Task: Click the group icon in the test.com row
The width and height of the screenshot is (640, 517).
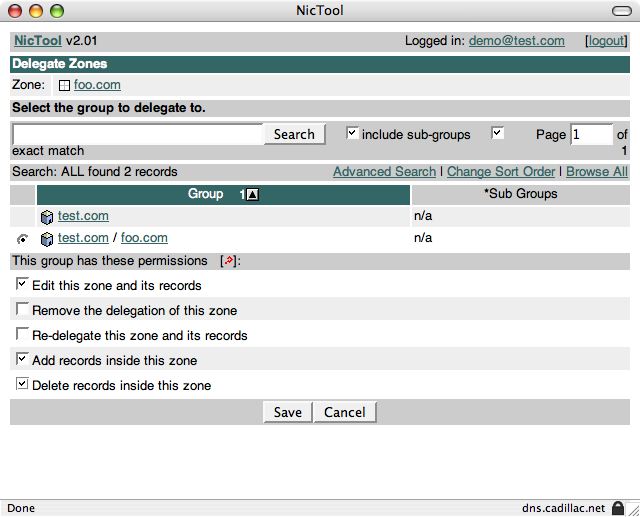Action: click(x=47, y=216)
